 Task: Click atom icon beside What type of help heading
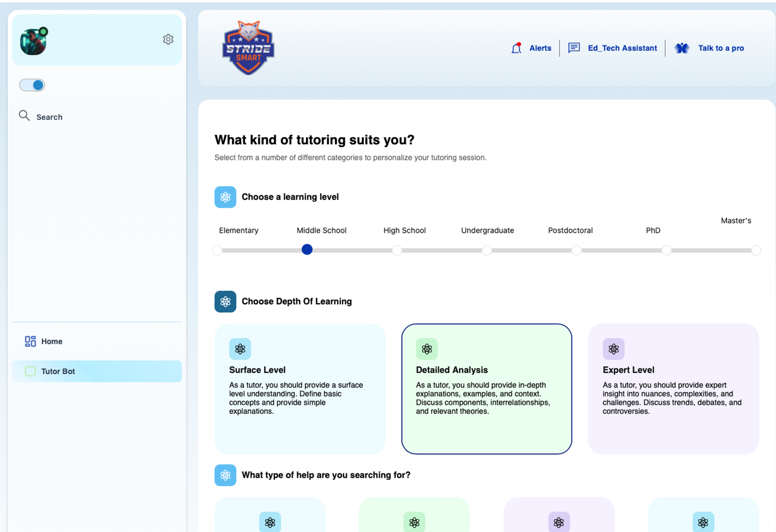pos(225,475)
